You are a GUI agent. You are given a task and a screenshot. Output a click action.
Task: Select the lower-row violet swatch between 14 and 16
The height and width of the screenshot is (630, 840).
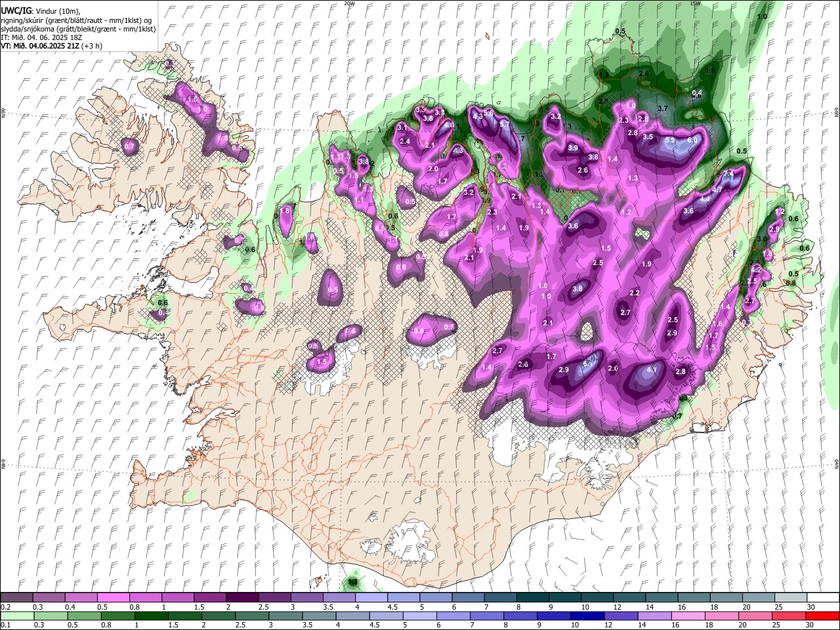(x=656, y=616)
